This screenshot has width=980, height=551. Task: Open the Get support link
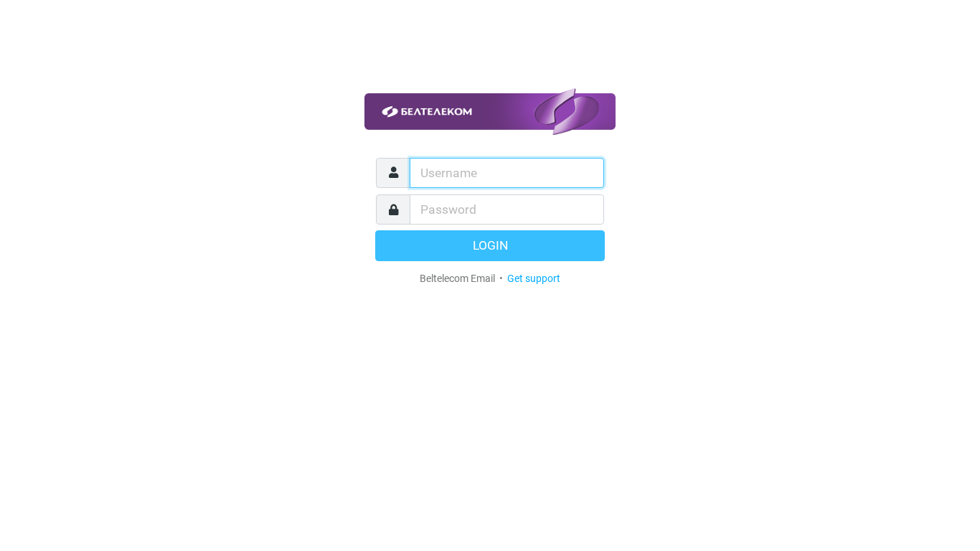pyautogui.click(x=534, y=278)
